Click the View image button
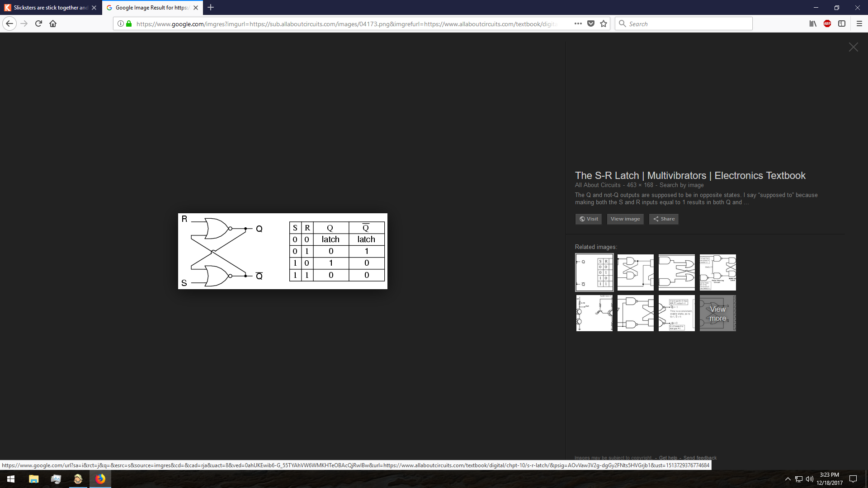Screen dimensions: 868x488 [625, 219]
